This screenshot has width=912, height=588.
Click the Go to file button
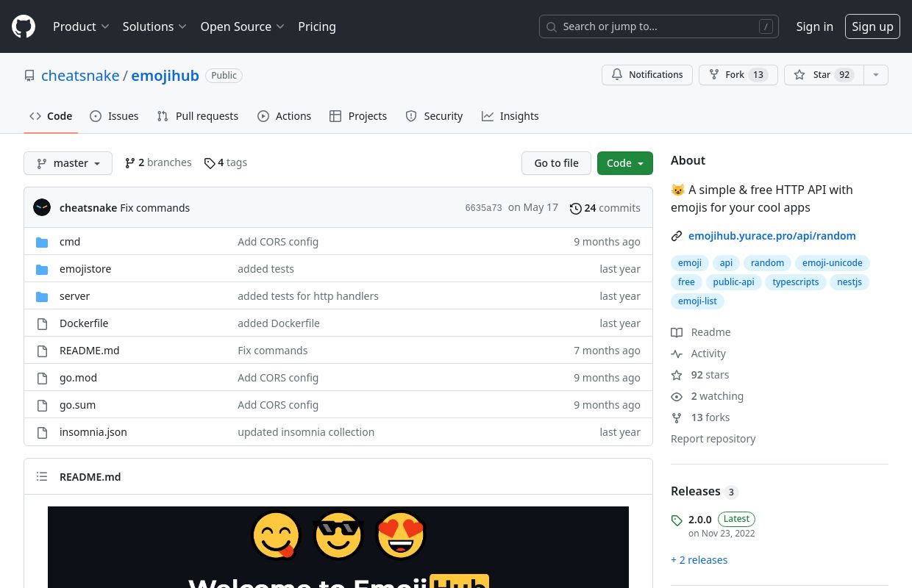pos(556,163)
